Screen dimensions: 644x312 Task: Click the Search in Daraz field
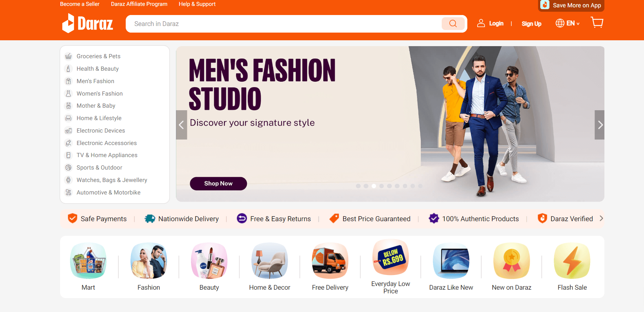284,24
